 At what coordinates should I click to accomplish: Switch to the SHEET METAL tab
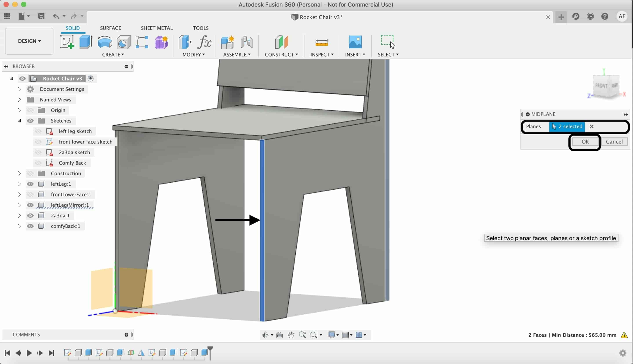pos(157,28)
